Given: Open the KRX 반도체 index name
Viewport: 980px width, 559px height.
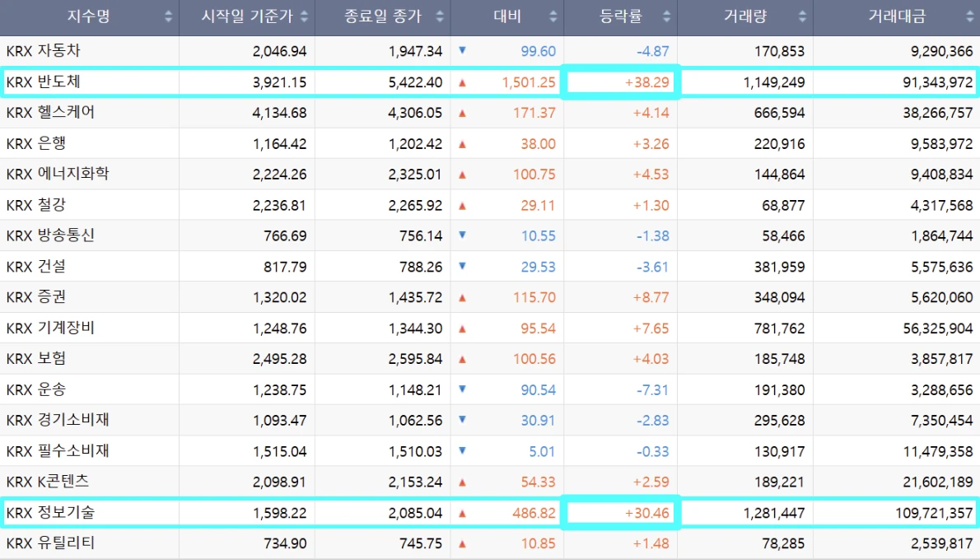Looking at the screenshot, I should (43, 82).
